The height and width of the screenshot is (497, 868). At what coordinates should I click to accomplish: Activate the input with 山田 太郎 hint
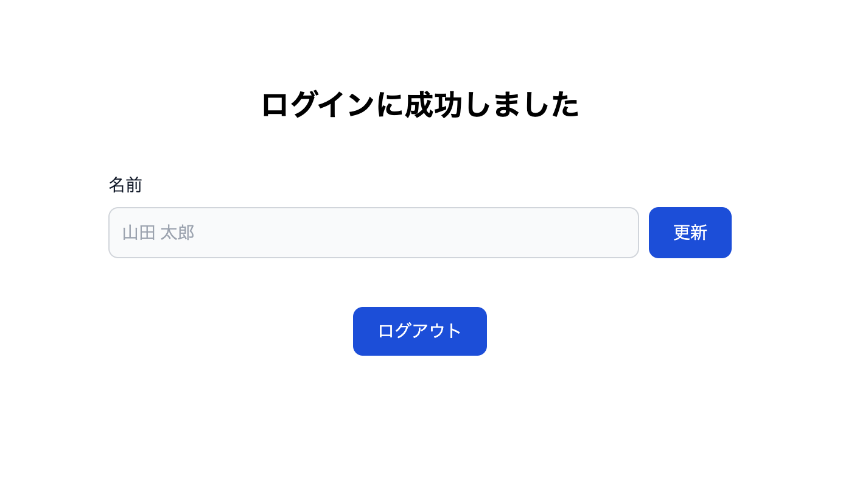(373, 233)
